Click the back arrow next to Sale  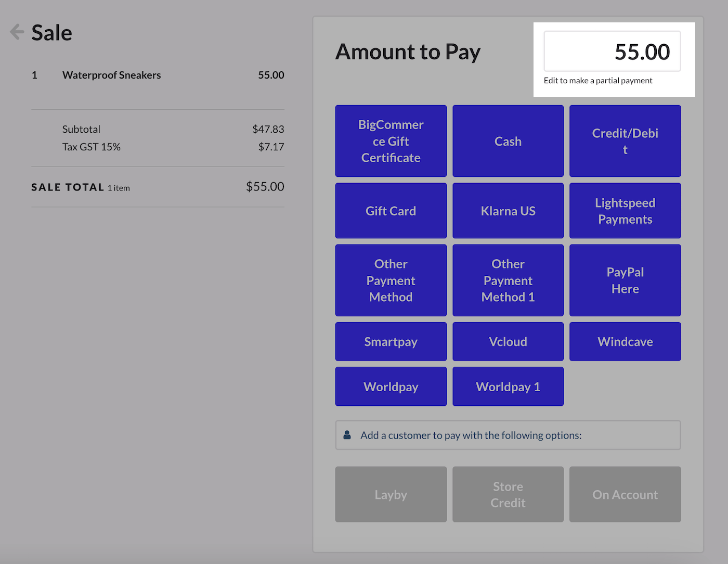pyautogui.click(x=17, y=32)
